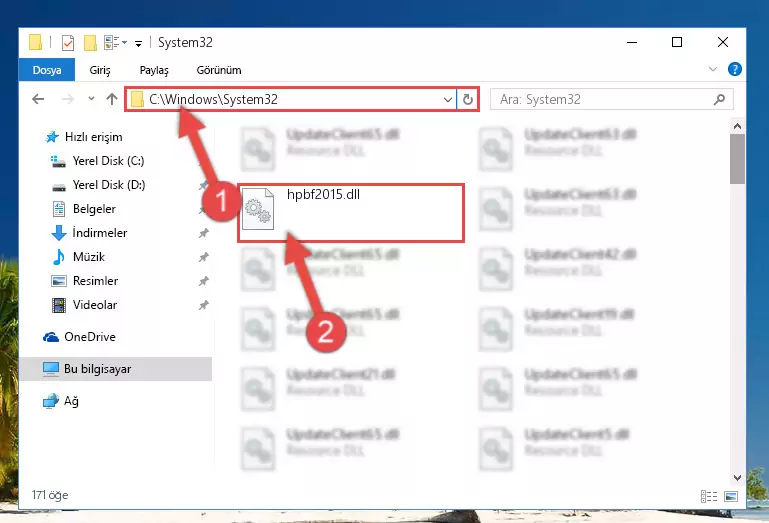Open Yerel Disk (D:) in sidebar
The height and width of the screenshot is (523, 769).
click(x=109, y=185)
